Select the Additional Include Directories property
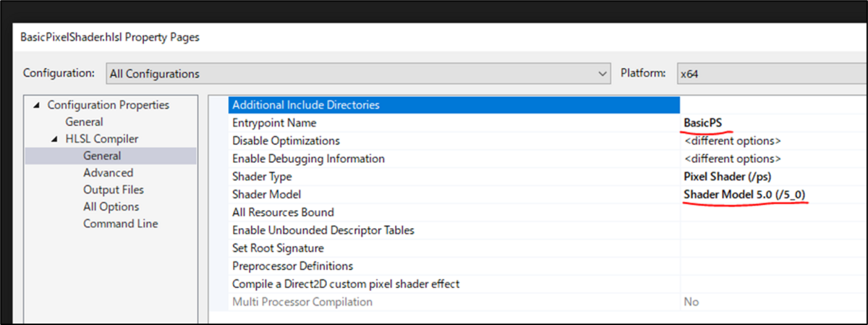The width and height of the screenshot is (868, 325). click(x=305, y=105)
